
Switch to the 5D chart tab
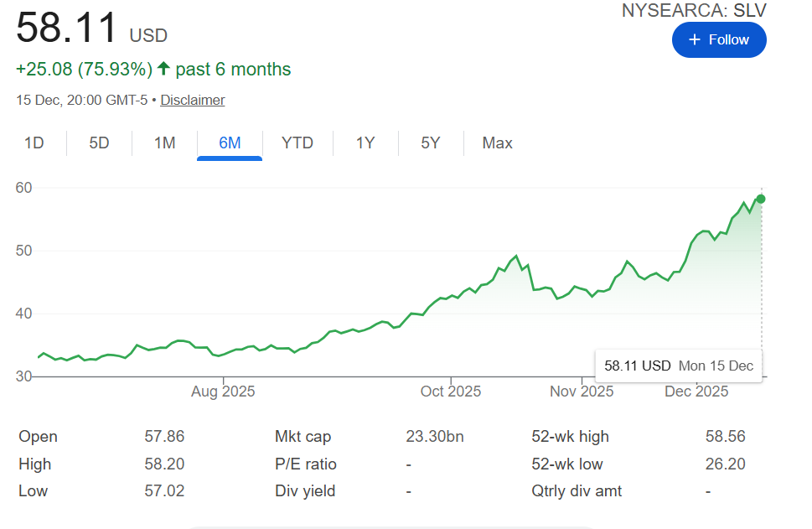click(x=99, y=143)
